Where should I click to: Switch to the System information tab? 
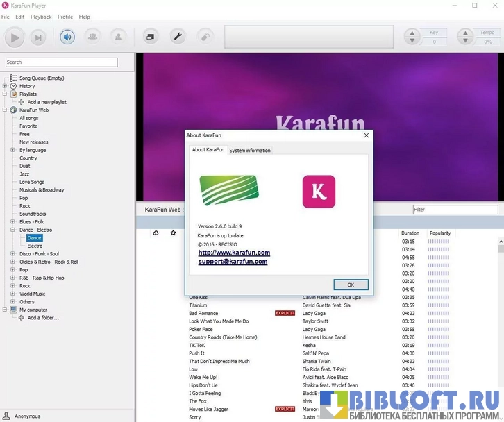pyautogui.click(x=250, y=151)
